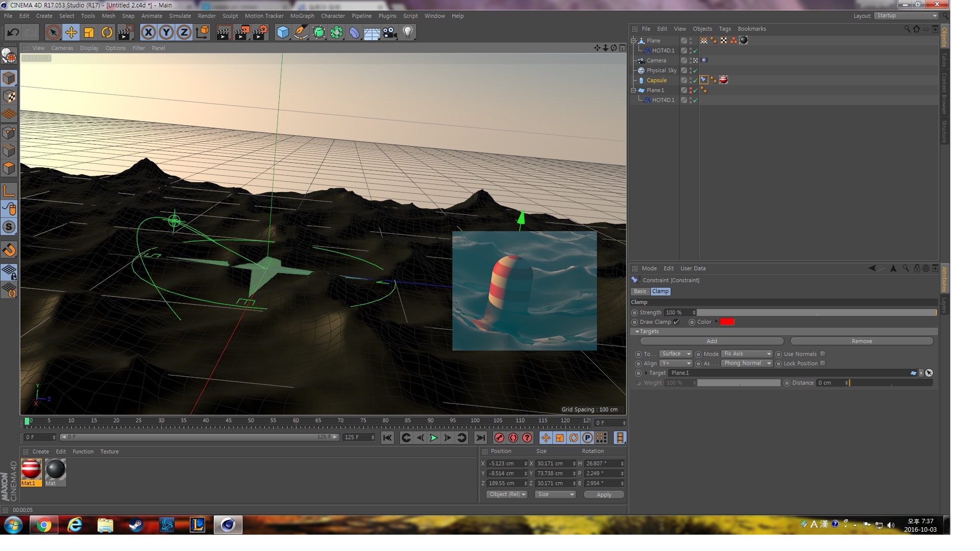Viewport: 980px width, 551px height.
Task: Collapse the Plane.1 tree node
Action: pos(633,90)
